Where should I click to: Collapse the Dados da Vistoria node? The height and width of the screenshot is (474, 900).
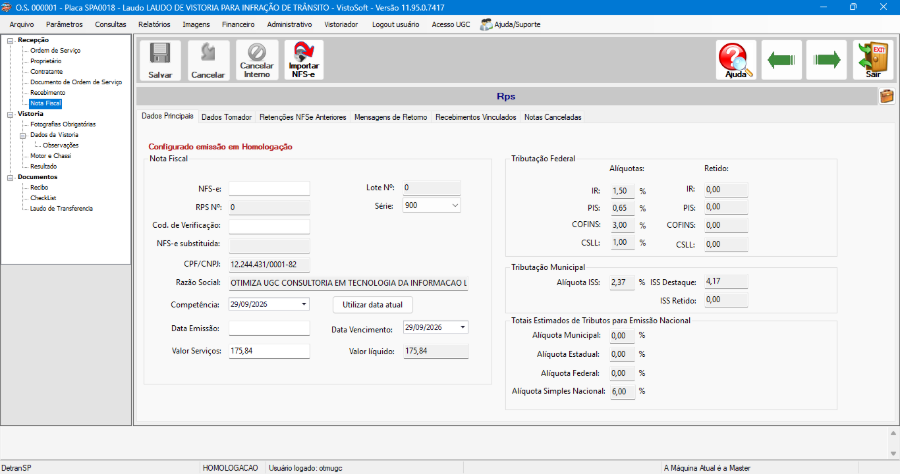click(x=23, y=135)
